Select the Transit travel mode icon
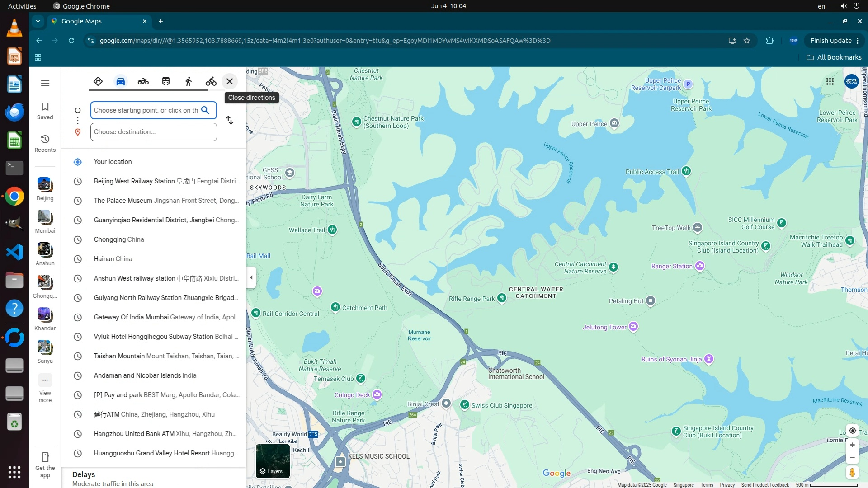 pyautogui.click(x=166, y=81)
